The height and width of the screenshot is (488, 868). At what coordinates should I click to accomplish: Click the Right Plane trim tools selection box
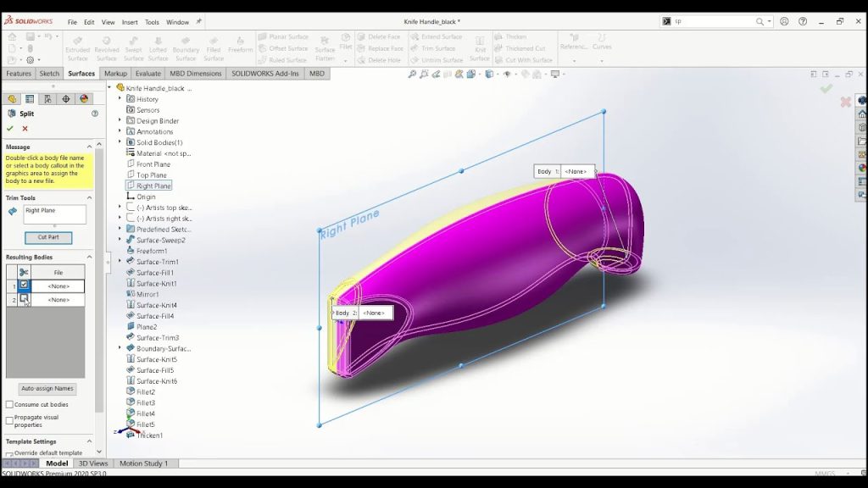pyautogui.click(x=54, y=214)
